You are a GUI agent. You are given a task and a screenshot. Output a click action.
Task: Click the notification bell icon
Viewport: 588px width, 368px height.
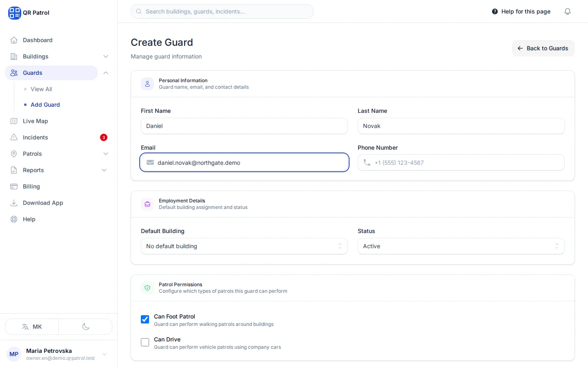pos(567,11)
